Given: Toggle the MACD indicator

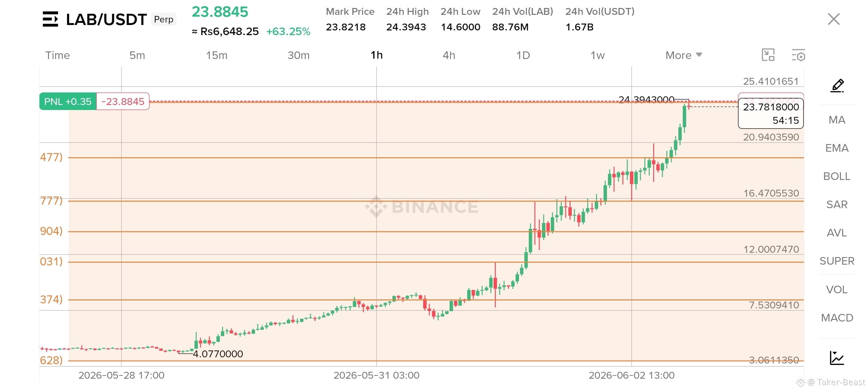Looking at the screenshot, I should point(837,318).
